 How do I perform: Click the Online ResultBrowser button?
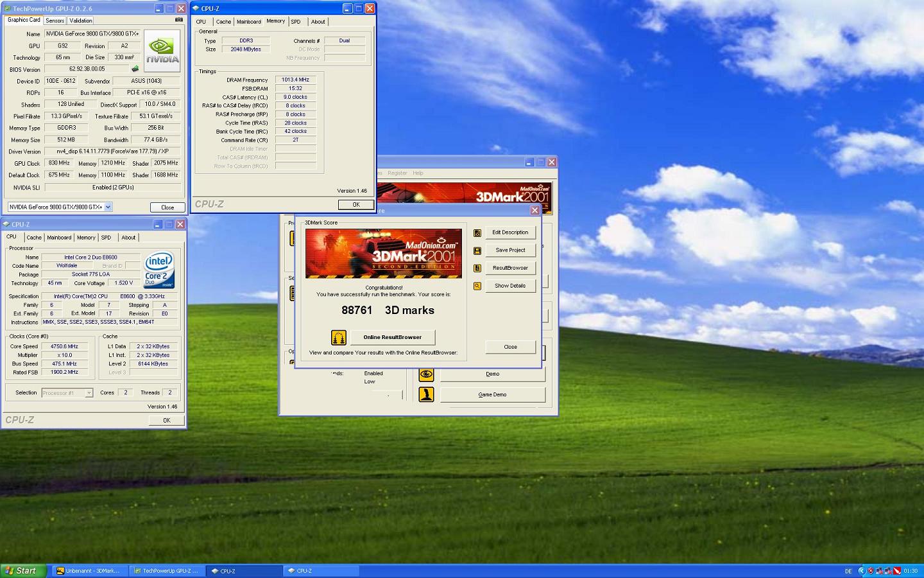[x=393, y=337]
